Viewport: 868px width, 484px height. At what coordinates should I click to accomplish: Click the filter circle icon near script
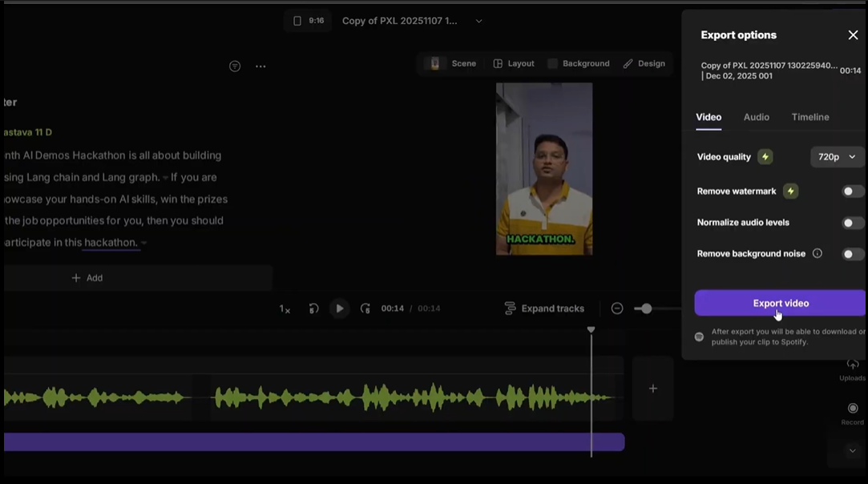pyautogui.click(x=235, y=67)
